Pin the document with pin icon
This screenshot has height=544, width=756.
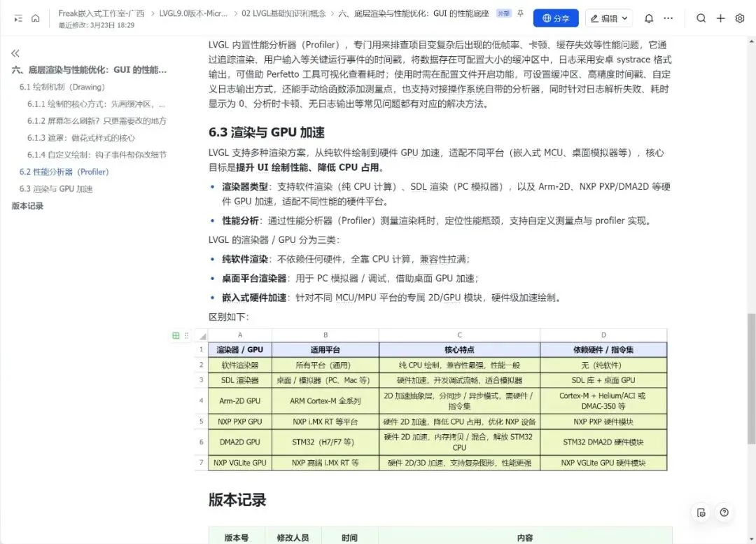pos(520,13)
